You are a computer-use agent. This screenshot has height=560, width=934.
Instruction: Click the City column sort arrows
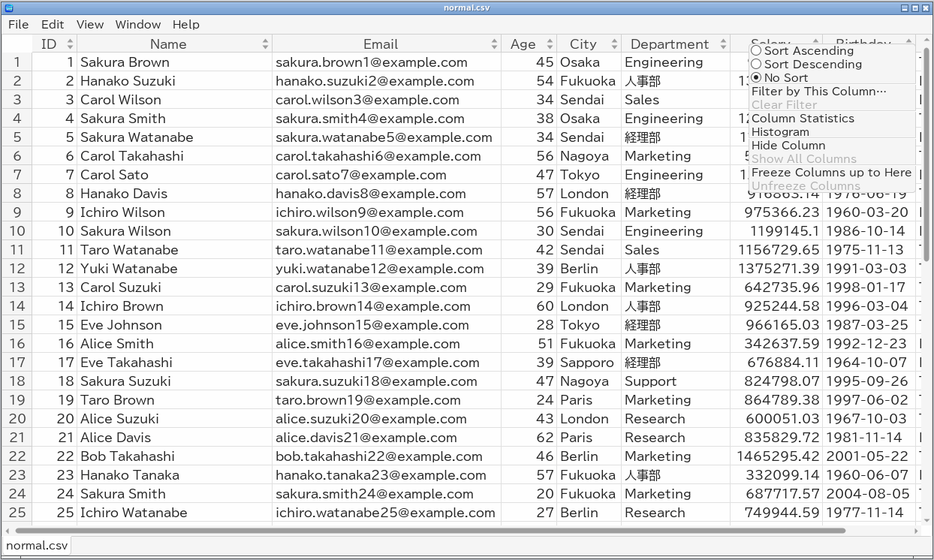[614, 44]
